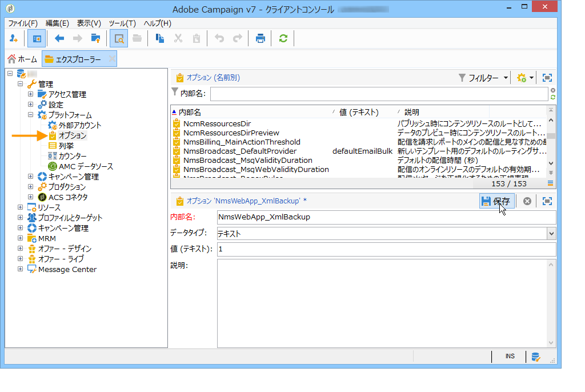Select the NmsBroadcast_DefaultProvider row

click(x=359, y=151)
